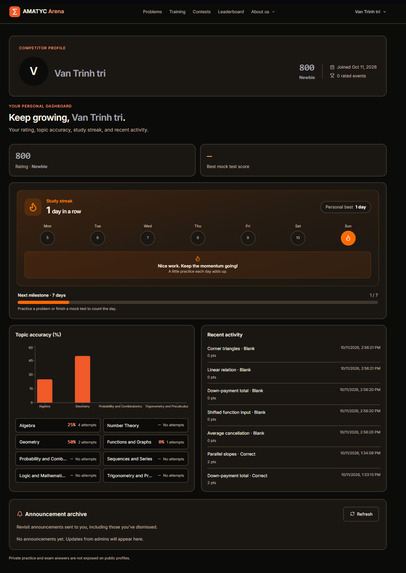Click the Next milestone progress bar
The height and width of the screenshot is (573, 406).
pyautogui.click(x=198, y=302)
